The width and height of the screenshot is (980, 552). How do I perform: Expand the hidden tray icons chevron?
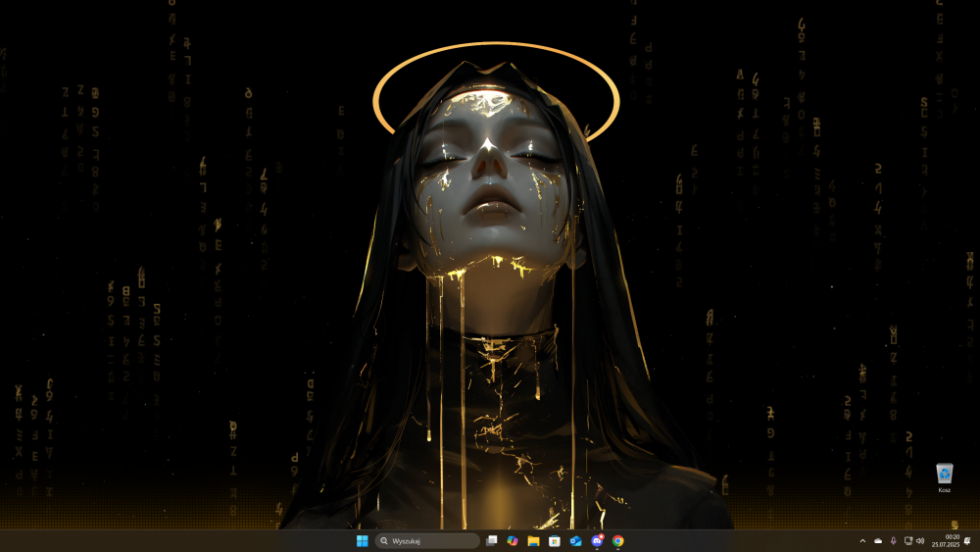(x=862, y=541)
